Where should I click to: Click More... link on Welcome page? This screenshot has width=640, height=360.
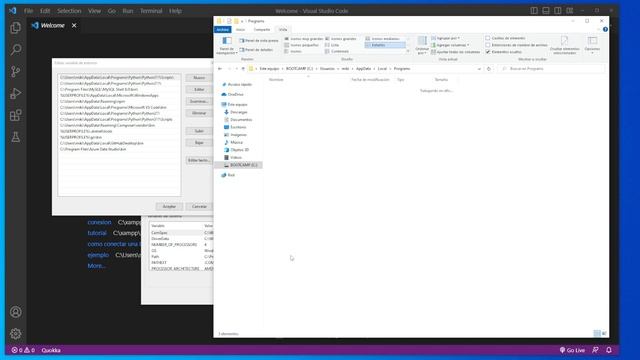pyautogui.click(x=96, y=266)
